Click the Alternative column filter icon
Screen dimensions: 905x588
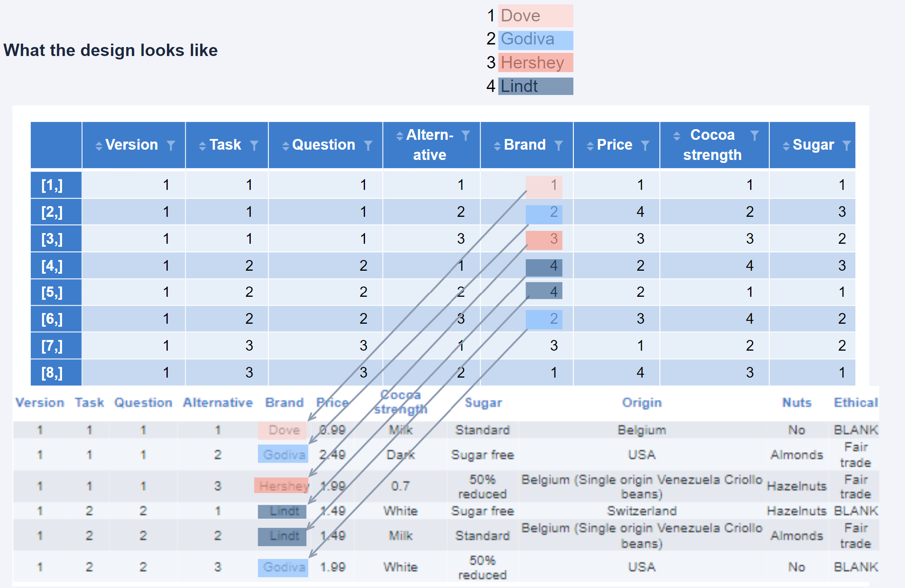(466, 136)
